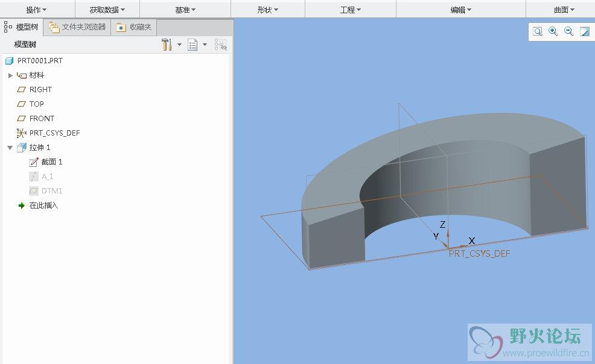Select the FRONT datum plane
595x364 pixels.
click(x=42, y=119)
